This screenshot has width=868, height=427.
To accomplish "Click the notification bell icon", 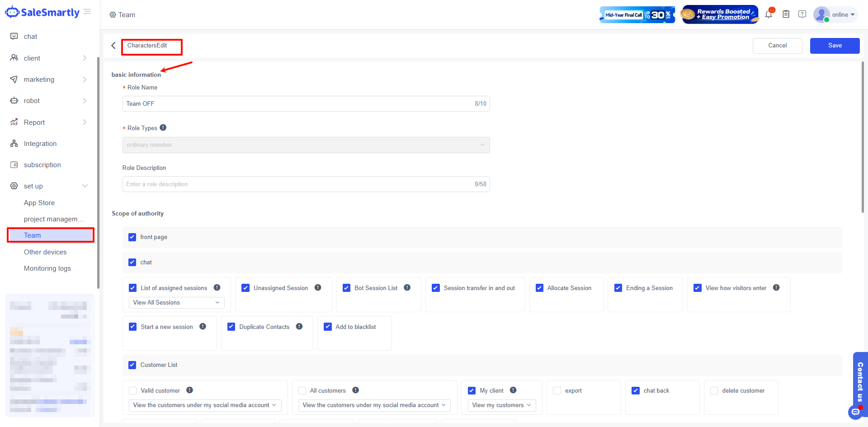I will pos(769,14).
